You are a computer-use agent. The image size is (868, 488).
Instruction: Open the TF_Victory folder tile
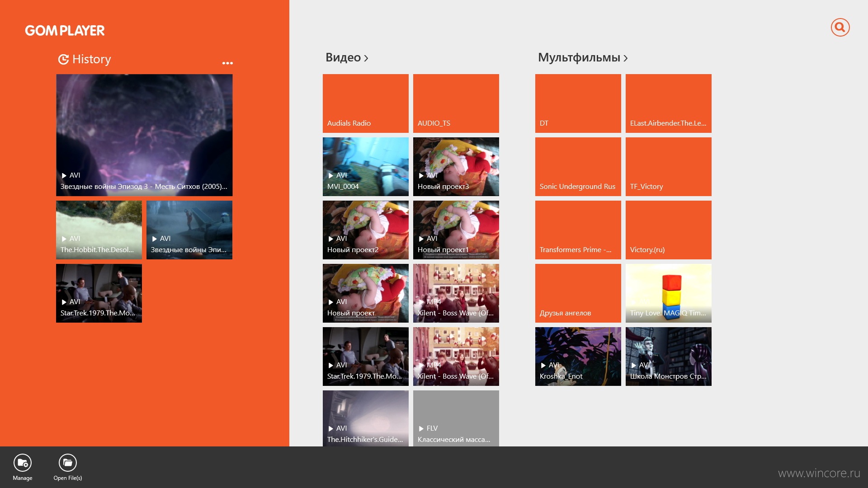[669, 167]
